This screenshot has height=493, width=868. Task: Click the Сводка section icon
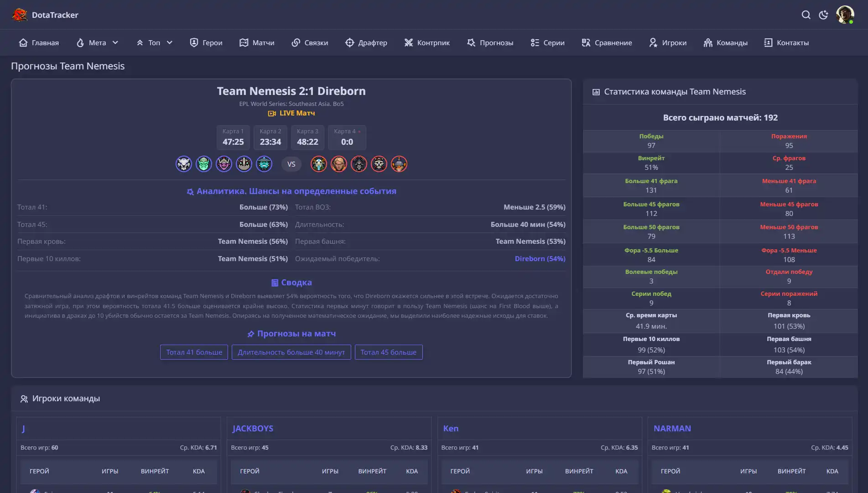coord(275,283)
